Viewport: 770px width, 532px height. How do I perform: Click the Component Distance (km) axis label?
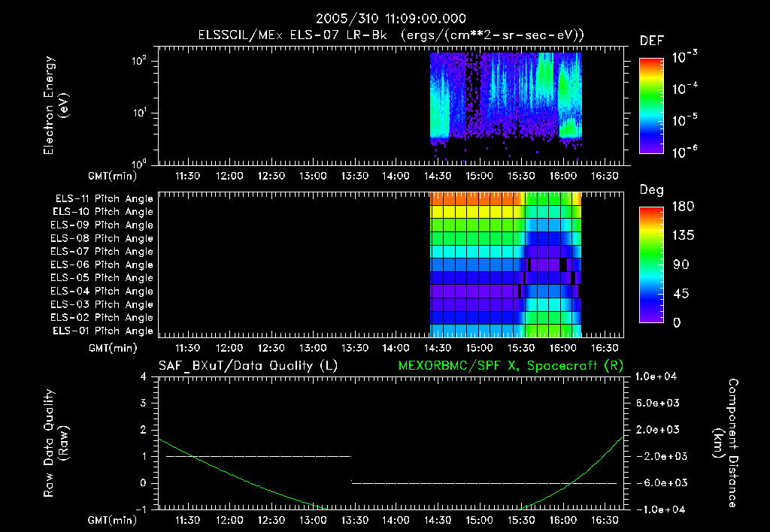(726, 443)
